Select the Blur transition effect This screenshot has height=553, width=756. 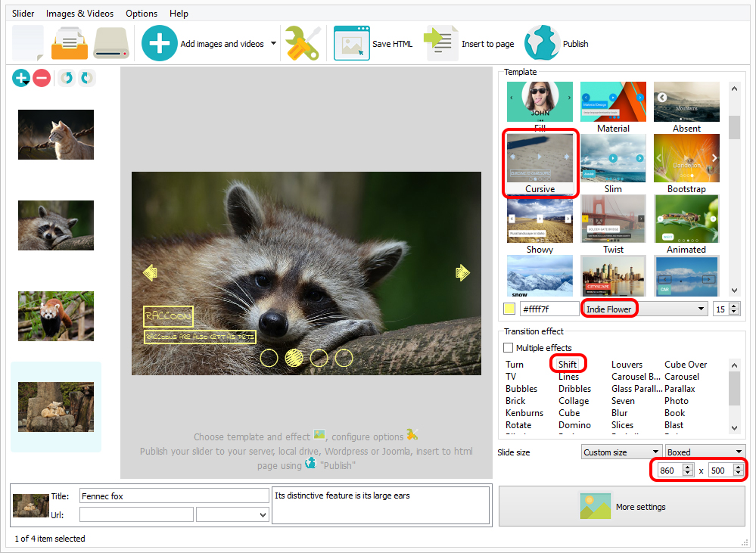(x=620, y=413)
